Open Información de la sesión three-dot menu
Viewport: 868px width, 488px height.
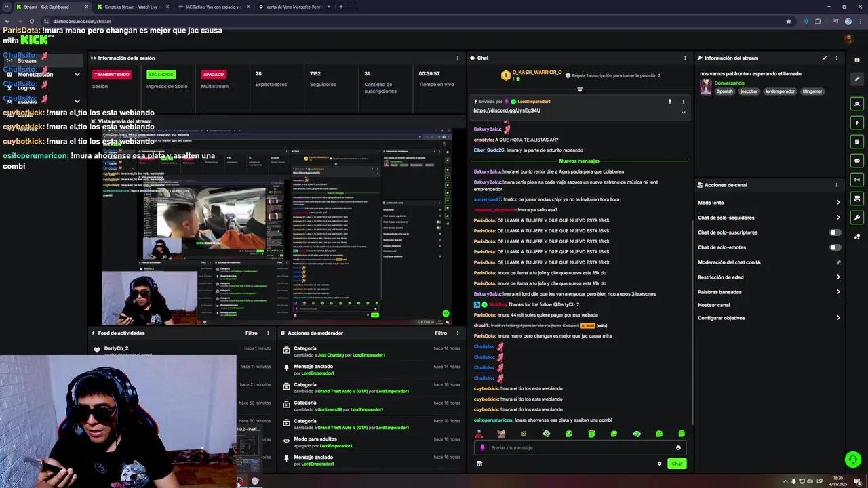pyautogui.click(x=458, y=58)
